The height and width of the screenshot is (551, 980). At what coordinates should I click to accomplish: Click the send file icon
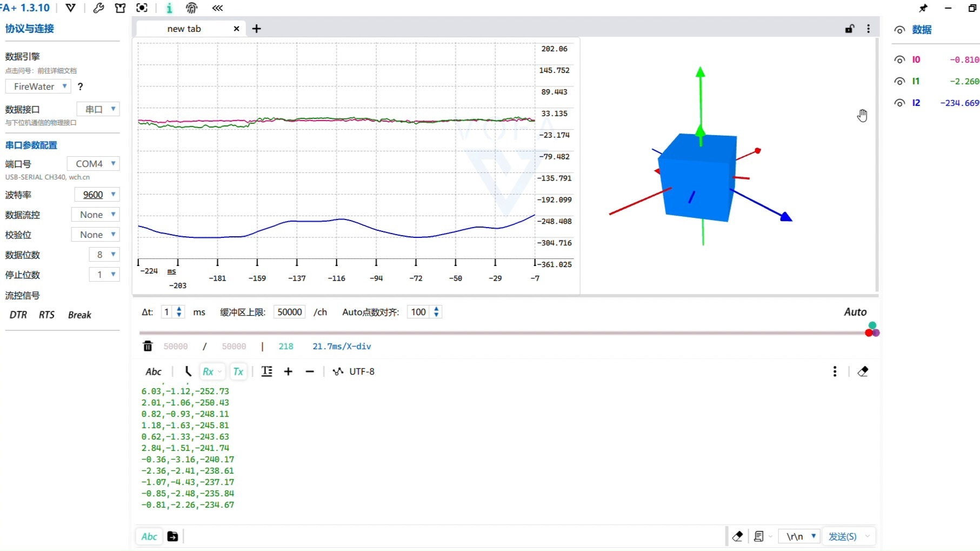172,536
